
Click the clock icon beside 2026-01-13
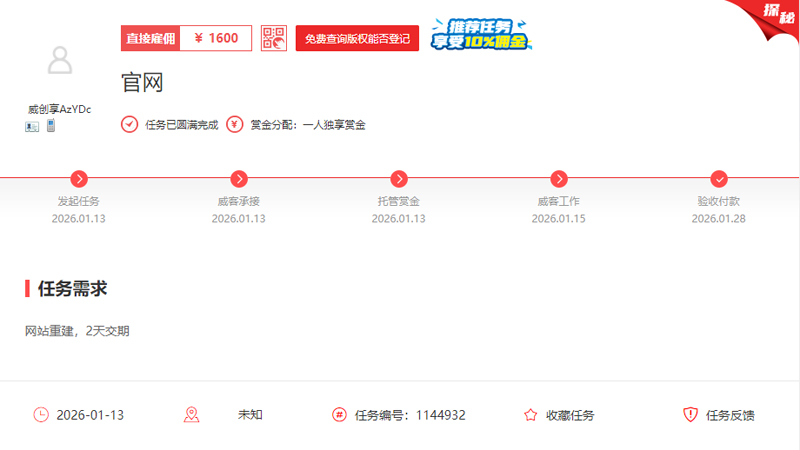tap(41, 415)
